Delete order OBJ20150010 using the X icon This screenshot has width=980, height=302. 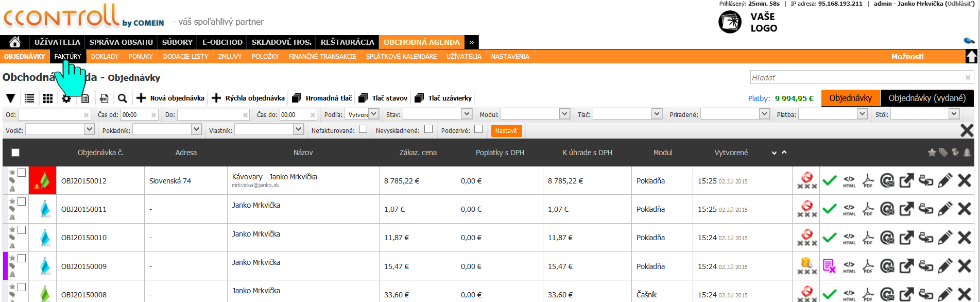click(965, 238)
